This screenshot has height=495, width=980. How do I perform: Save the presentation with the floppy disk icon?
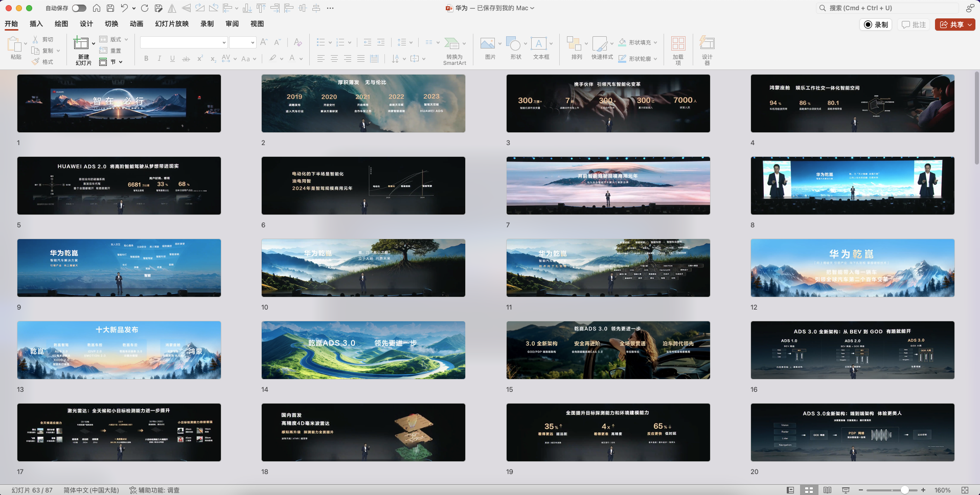[110, 8]
